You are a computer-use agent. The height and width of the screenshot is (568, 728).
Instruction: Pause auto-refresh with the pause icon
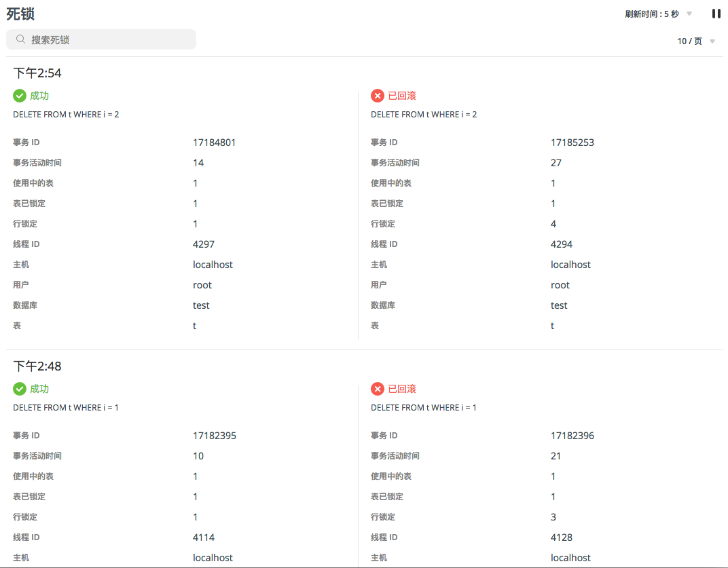[x=716, y=14]
